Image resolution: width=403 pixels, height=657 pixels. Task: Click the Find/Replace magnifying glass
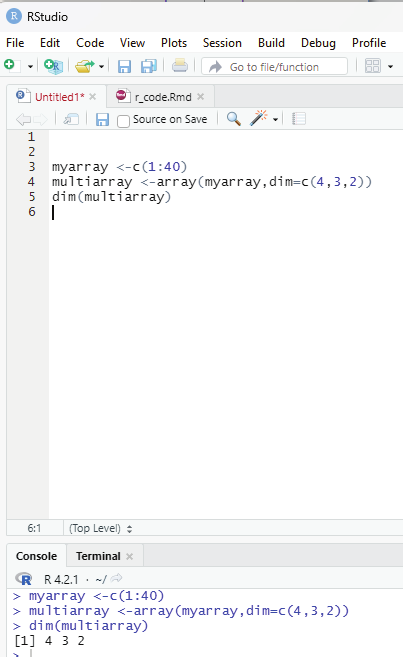coord(233,119)
